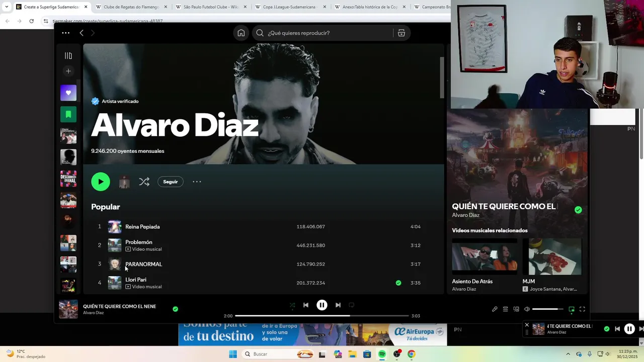Pause playback from the miniplayer
644x362 pixels.
tap(629, 329)
